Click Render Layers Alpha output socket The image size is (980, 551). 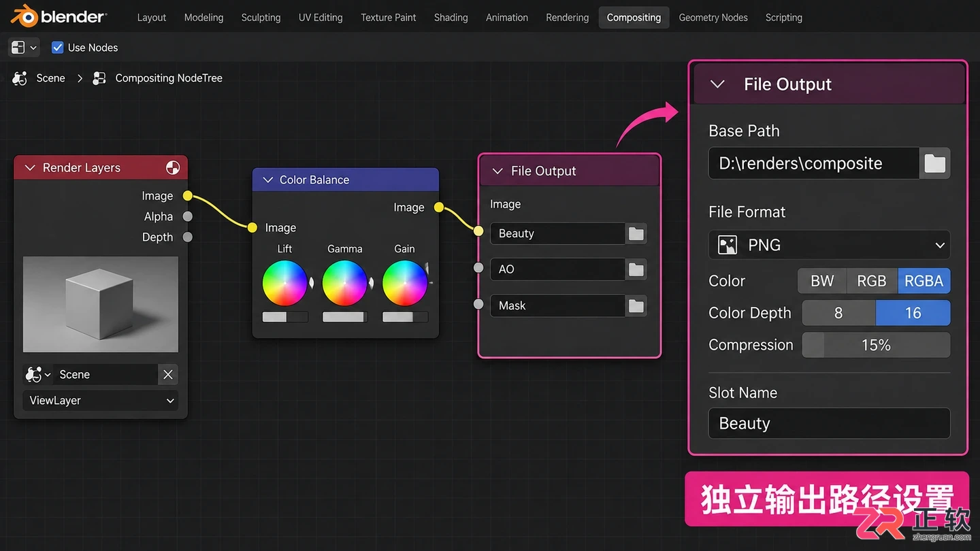click(x=188, y=216)
